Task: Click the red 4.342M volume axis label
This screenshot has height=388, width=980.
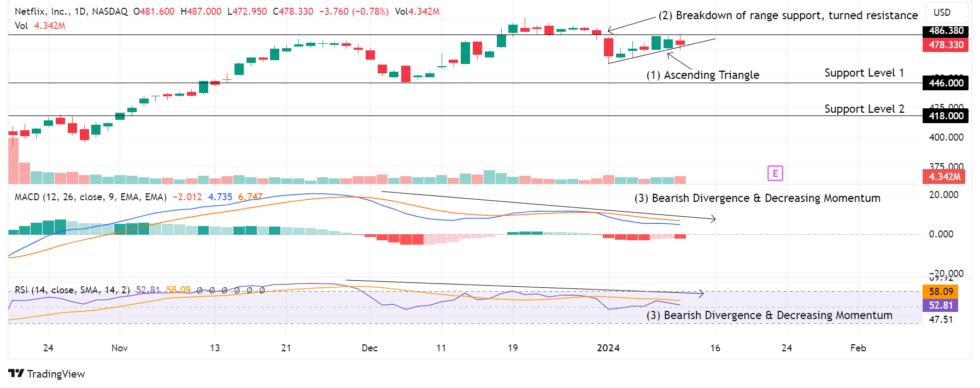Action: click(944, 177)
